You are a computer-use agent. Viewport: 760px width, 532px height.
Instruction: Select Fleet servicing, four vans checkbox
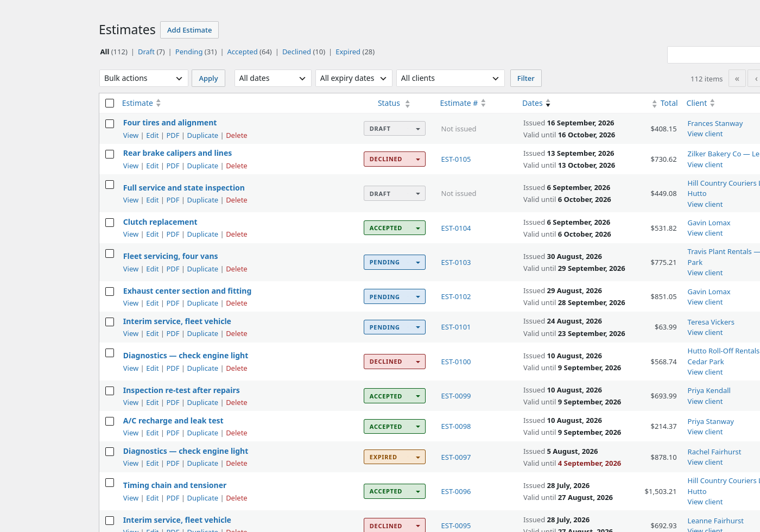pos(110,254)
